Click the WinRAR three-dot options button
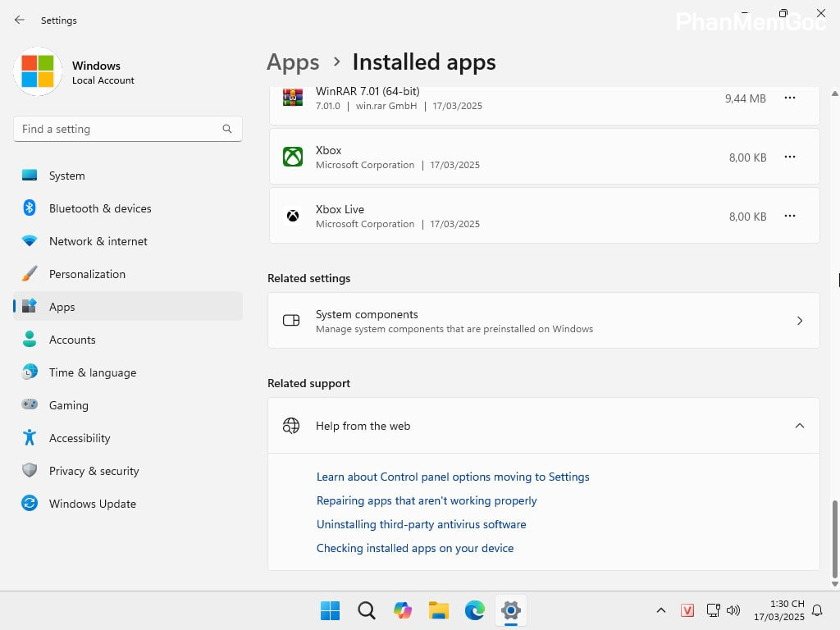 coord(789,98)
